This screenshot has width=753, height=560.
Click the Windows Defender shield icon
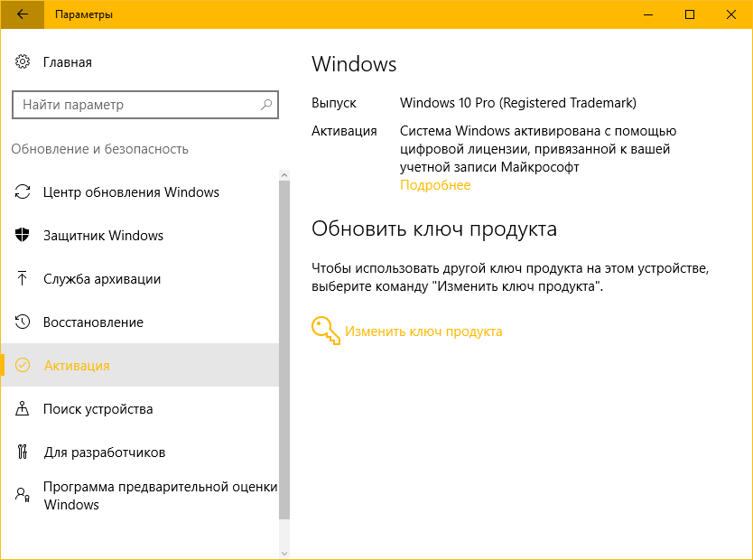pyautogui.click(x=23, y=236)
